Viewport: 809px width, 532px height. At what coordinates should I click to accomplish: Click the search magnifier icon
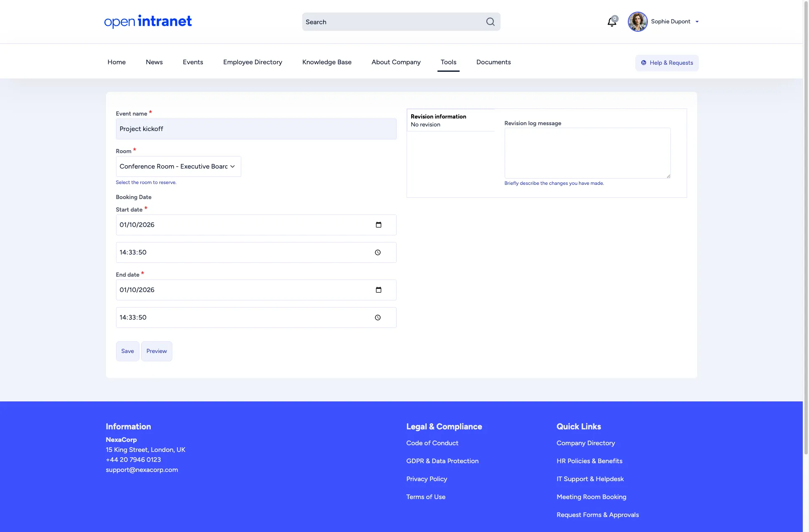click(x=490, y=22)
